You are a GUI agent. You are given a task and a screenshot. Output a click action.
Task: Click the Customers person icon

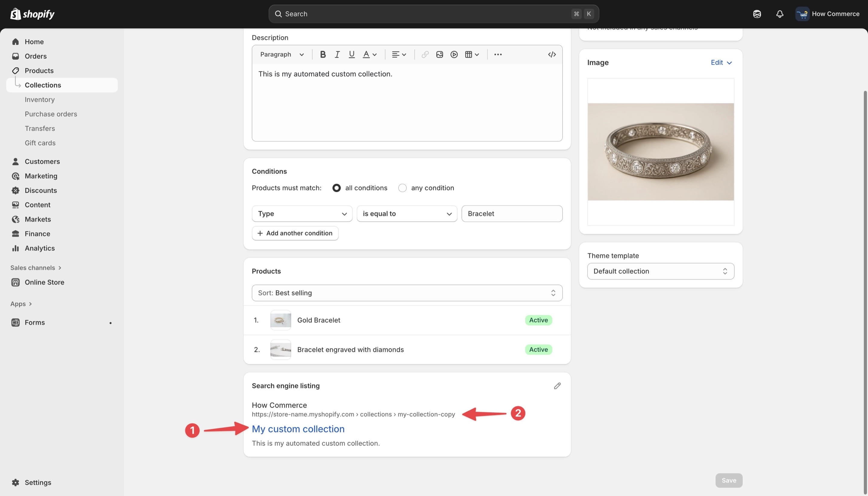15,161
